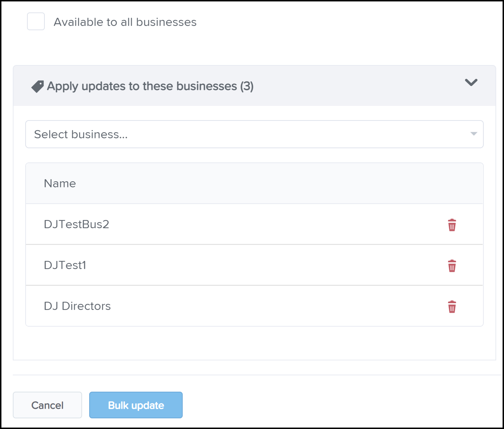
Task: Delete DJTestBus2 using its trash icon
Action: click(452, 225)
